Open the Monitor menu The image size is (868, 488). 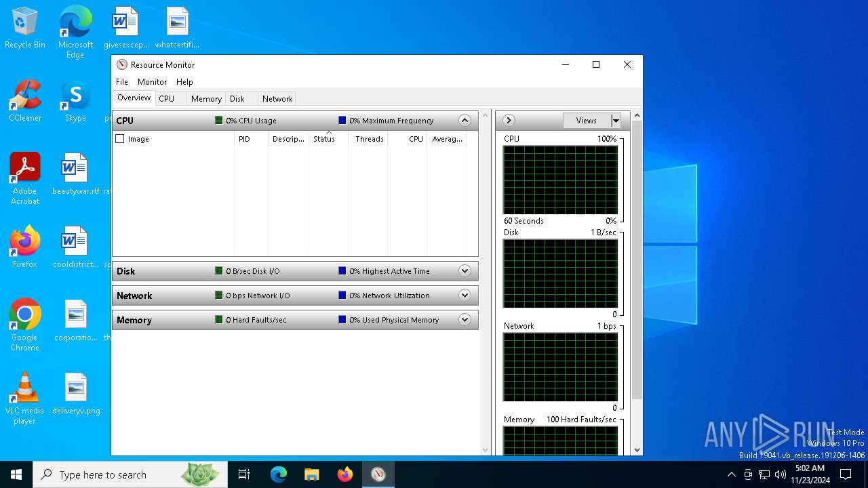(152, 82)
